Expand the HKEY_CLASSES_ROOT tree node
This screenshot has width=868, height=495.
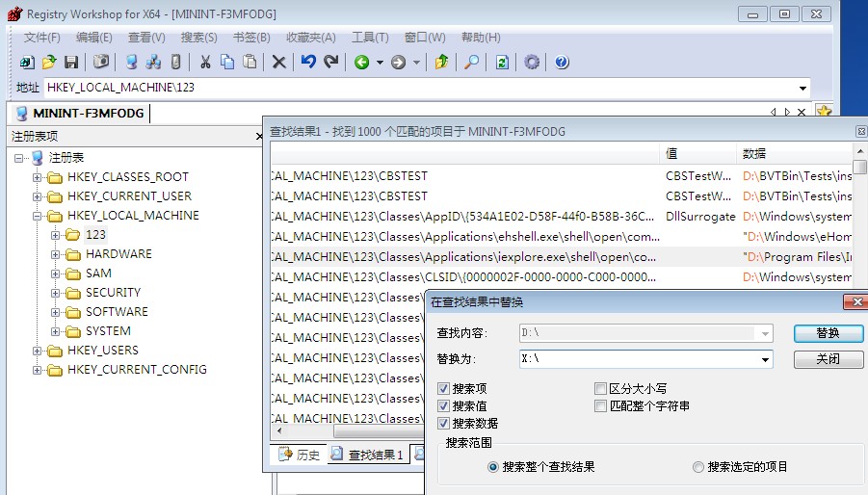coord(37,177)
